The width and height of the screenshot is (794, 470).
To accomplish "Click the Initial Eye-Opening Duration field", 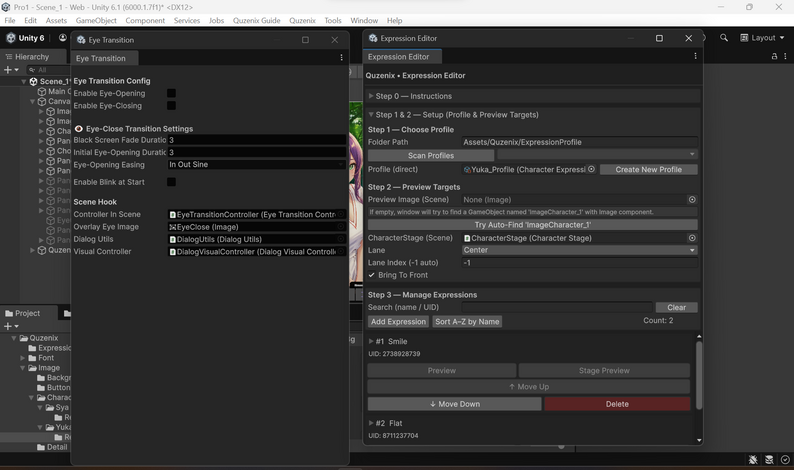I will click(256, 152).
